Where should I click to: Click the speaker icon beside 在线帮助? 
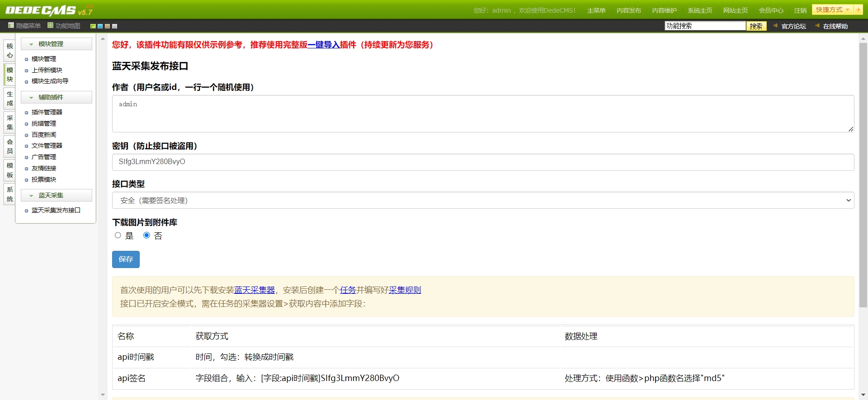coord(817,26)
